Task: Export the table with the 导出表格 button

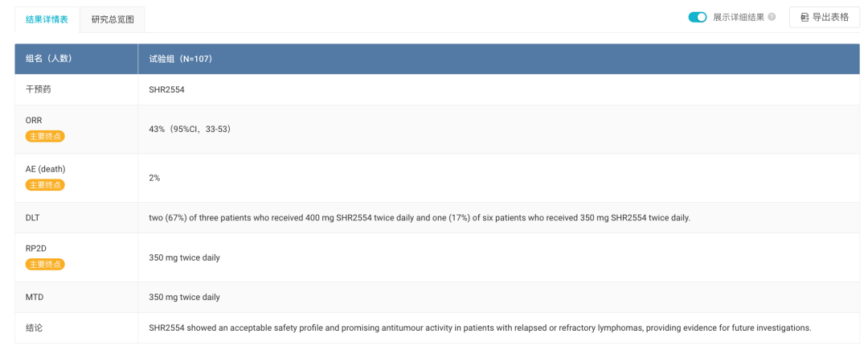Action: pyautogui.click(x=825, y=17)
